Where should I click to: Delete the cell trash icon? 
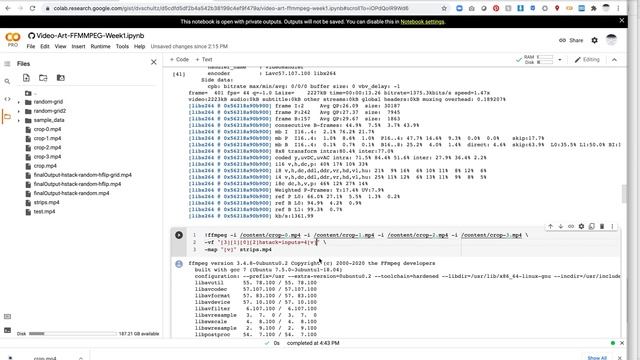(602, 226)
